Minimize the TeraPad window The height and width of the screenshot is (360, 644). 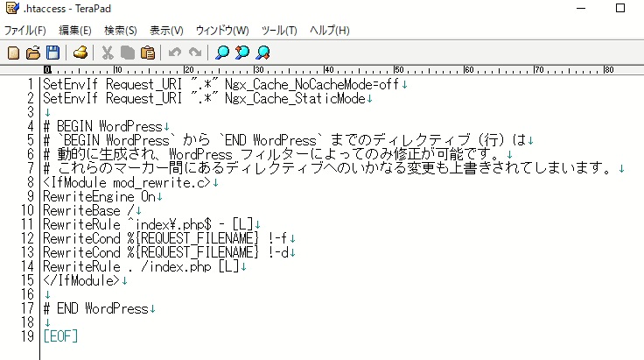(581, 8)
